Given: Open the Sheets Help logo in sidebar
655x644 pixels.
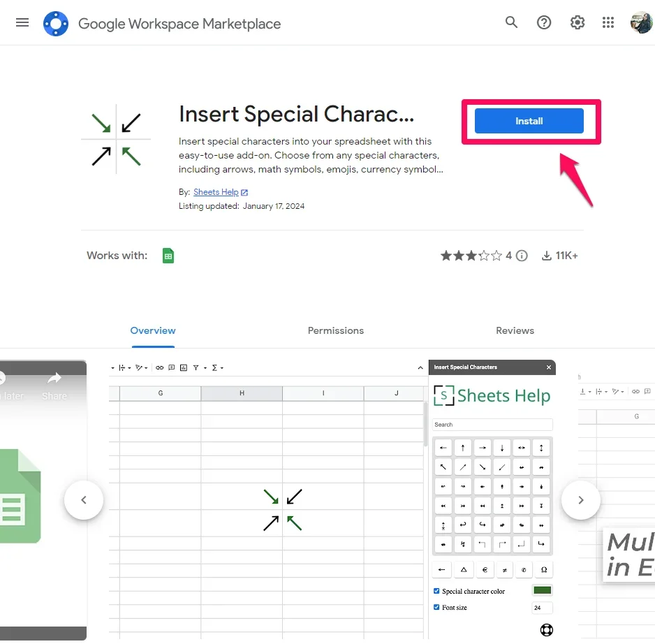Looking at the screenshot, I should click(492, 395).
